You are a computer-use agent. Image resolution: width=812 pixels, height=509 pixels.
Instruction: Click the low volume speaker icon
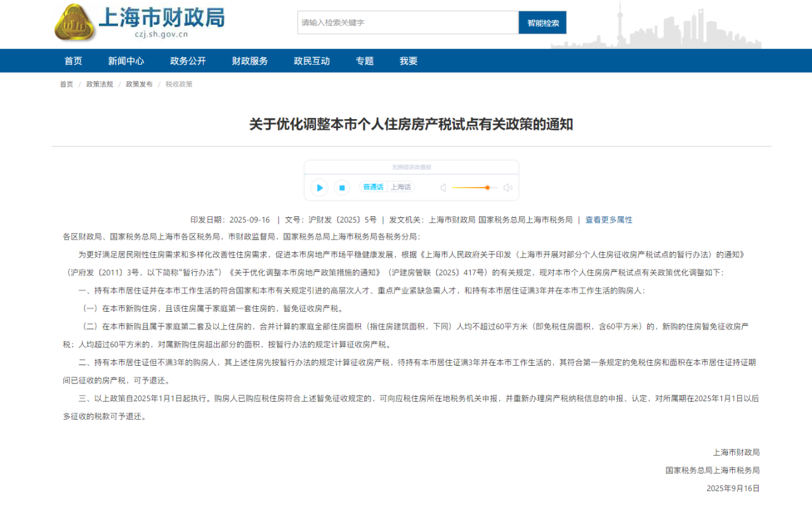click(443, 188)
